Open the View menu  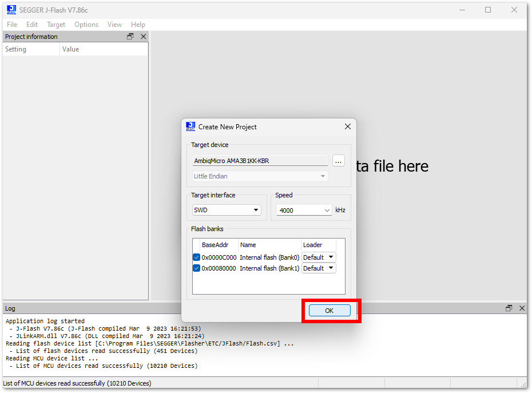coord(114,25)
